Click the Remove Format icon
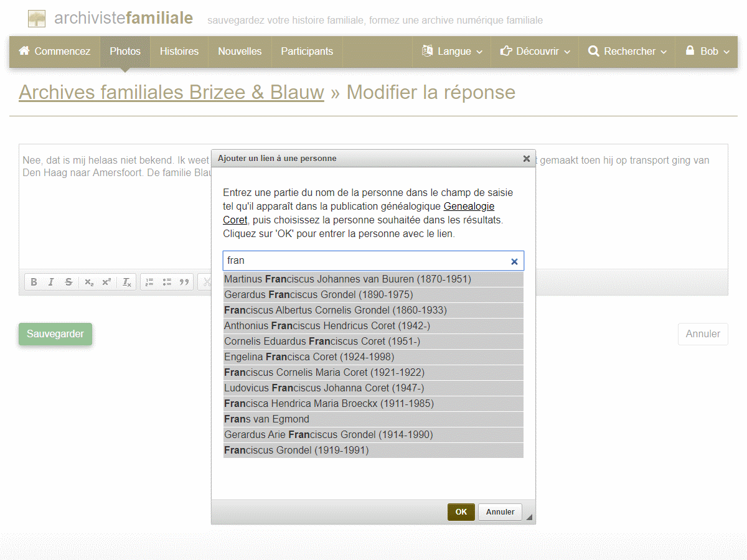The height and width of the screenshot is (560, 747). pyautogui.click(x=127, y=282)
